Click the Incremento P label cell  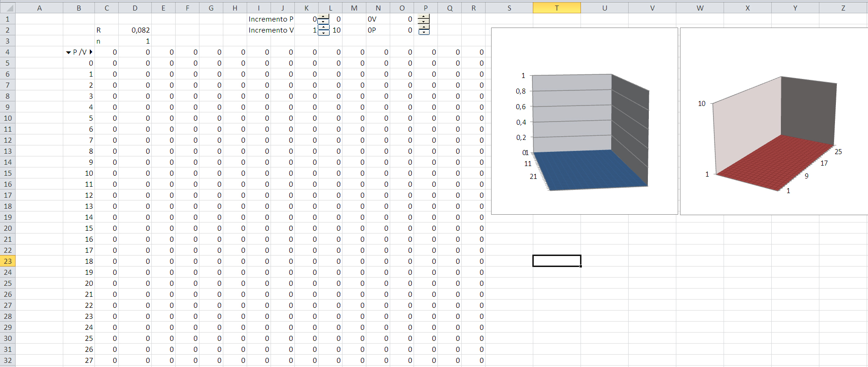(x=271, y=19)
